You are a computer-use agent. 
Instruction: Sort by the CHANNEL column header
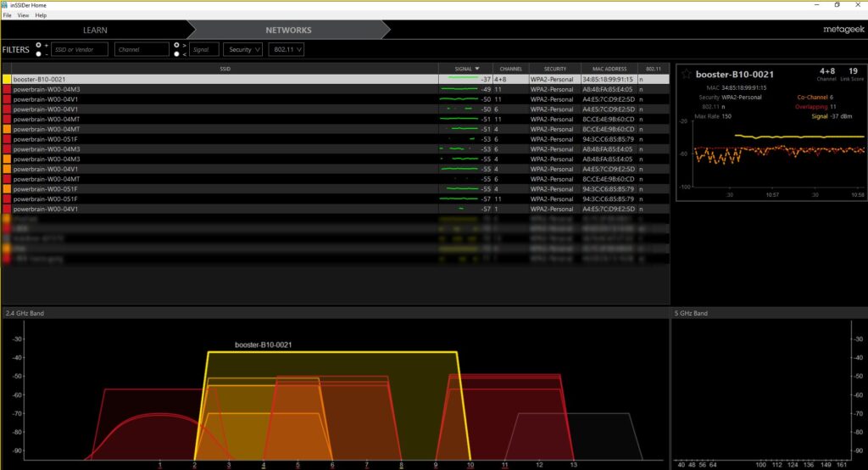pyautogui.click(x=510, y=69)
